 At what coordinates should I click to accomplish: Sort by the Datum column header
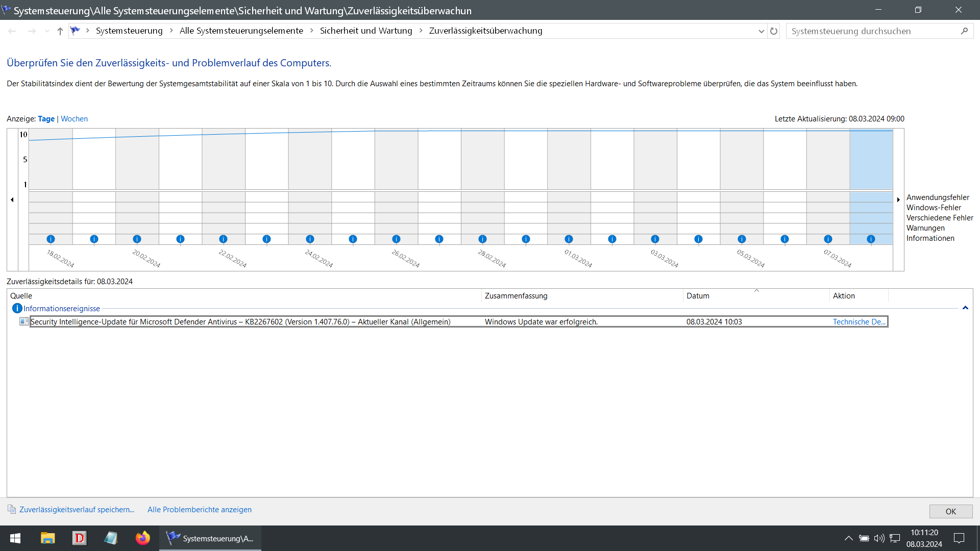coord(698,296)
